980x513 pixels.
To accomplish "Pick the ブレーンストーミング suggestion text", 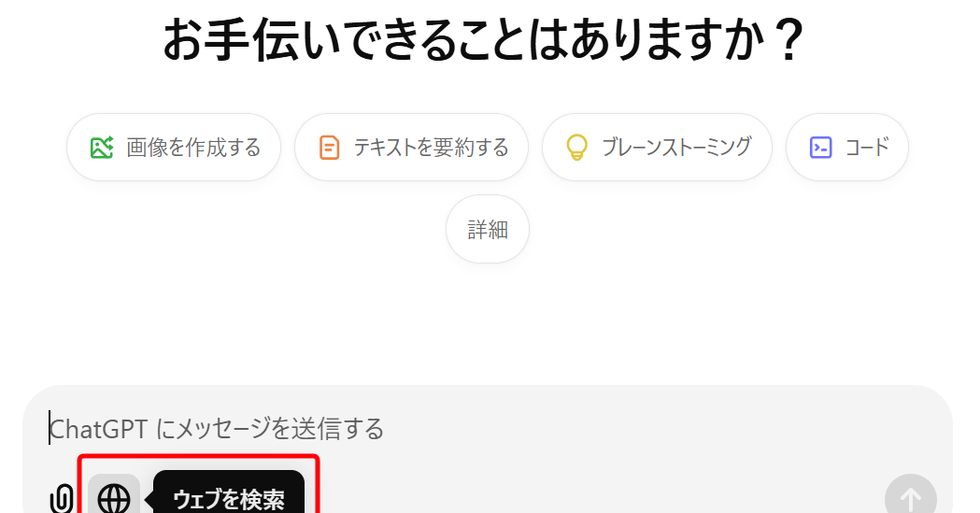I will 677,148.
